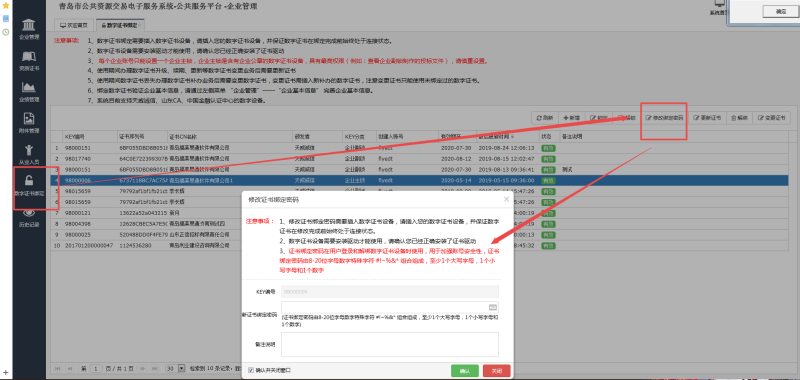Select the highlighted row KEY 98000006

point(419,181)
